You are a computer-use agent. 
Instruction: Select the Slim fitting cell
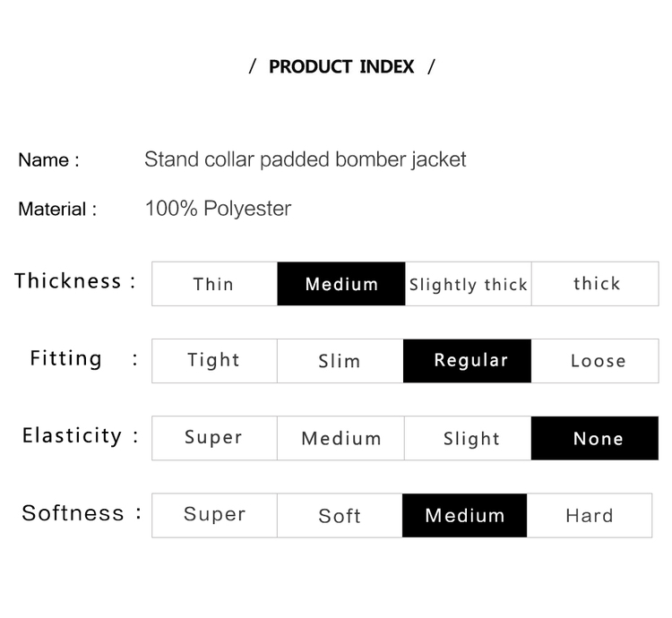[340, 361]
